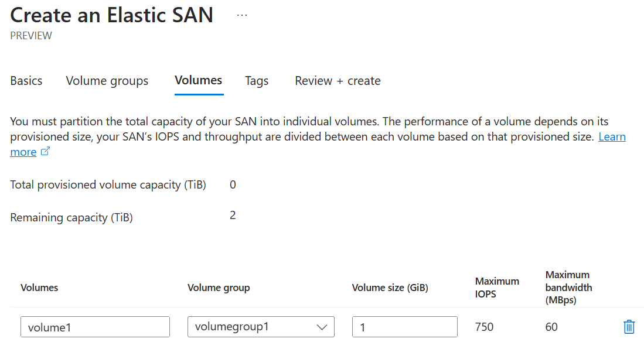Click the PREVIEW label under the title
This screenshot has width=644, height=342.
31,36
